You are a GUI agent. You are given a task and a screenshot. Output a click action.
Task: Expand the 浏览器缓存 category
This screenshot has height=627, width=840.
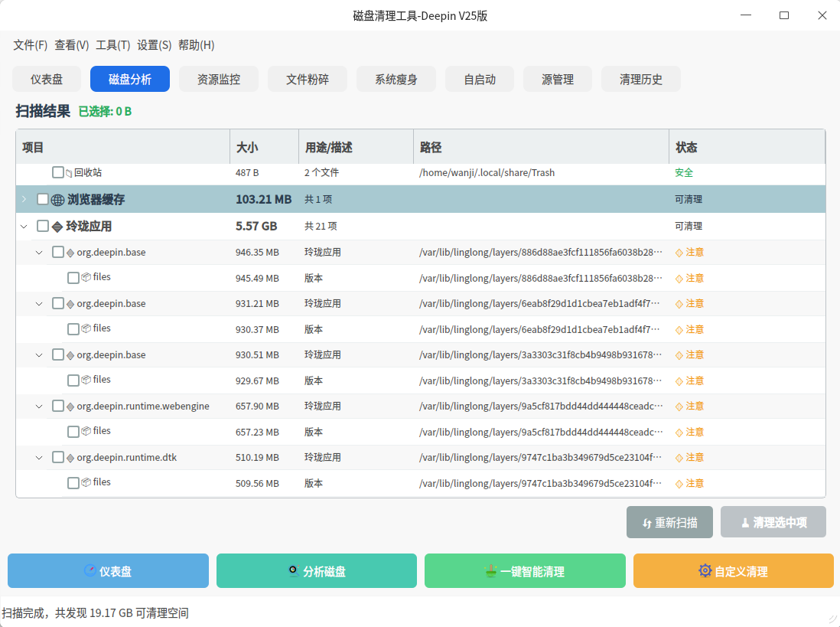(24, 199)
